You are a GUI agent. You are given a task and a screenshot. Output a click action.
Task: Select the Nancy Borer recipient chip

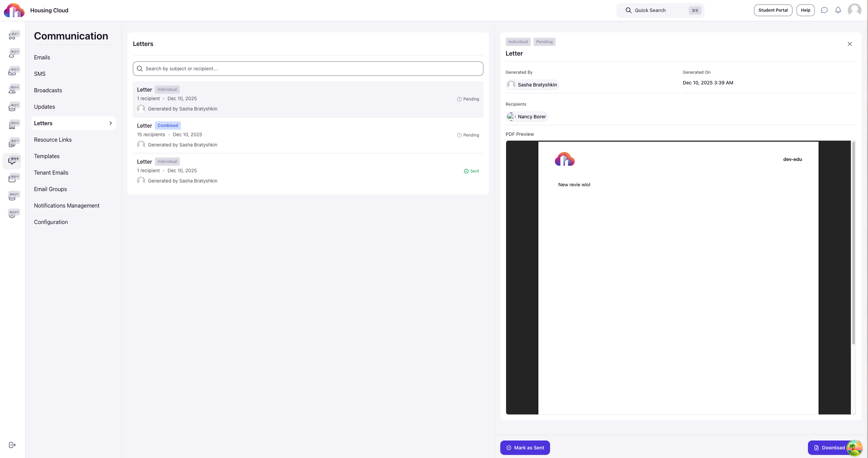point(527,117)
